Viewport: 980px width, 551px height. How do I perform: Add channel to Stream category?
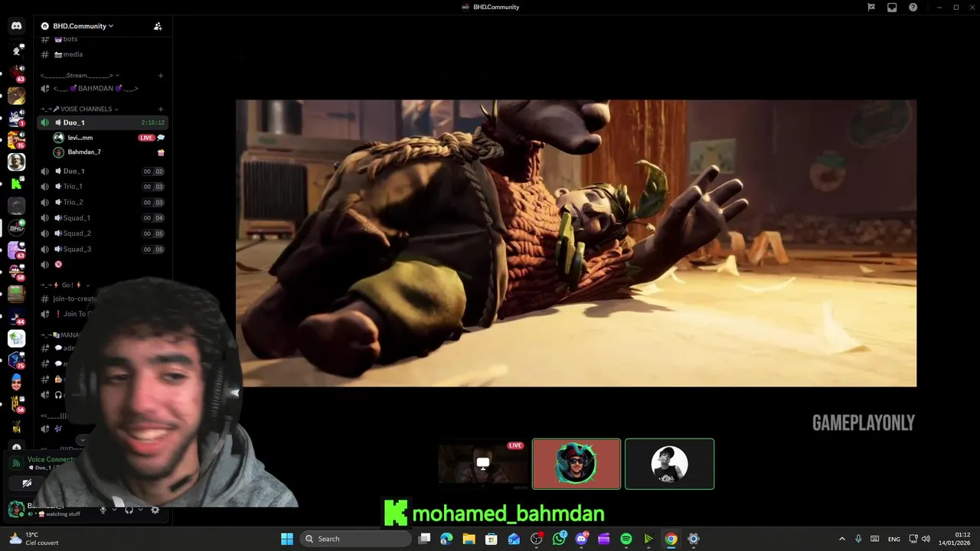[161, 76]
